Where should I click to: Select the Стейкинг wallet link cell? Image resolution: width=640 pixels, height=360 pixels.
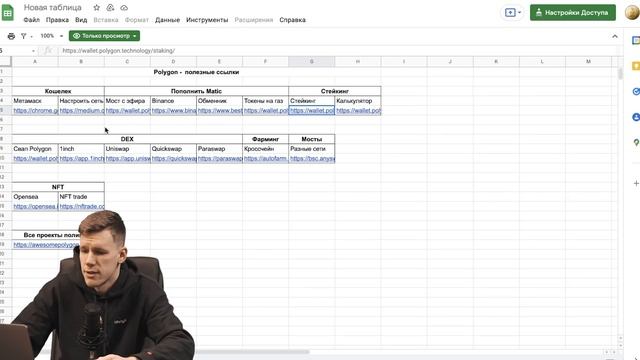pos(312,111)
